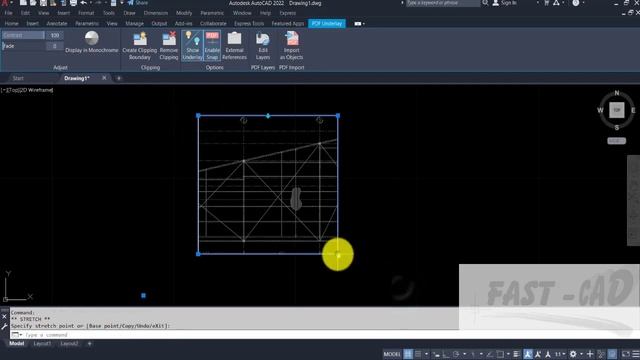Click Remove Clipping tool

[169, 46]
